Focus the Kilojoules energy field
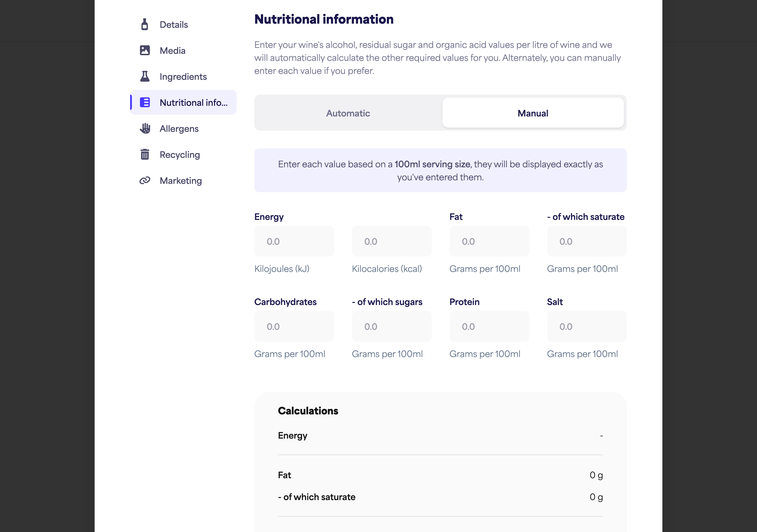The image size is (757, 532). click(x=294, y=241)
